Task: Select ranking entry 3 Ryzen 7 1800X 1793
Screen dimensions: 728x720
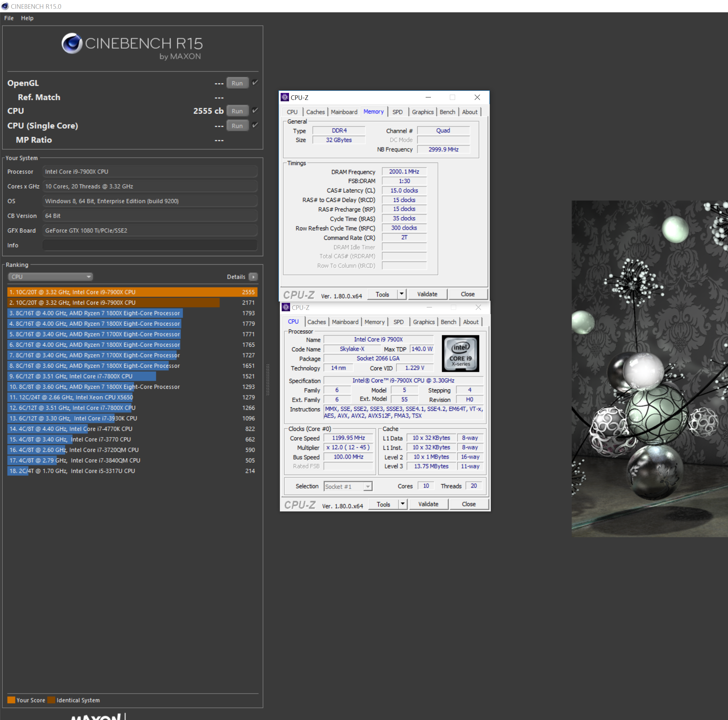Action: tap(132, 313)
